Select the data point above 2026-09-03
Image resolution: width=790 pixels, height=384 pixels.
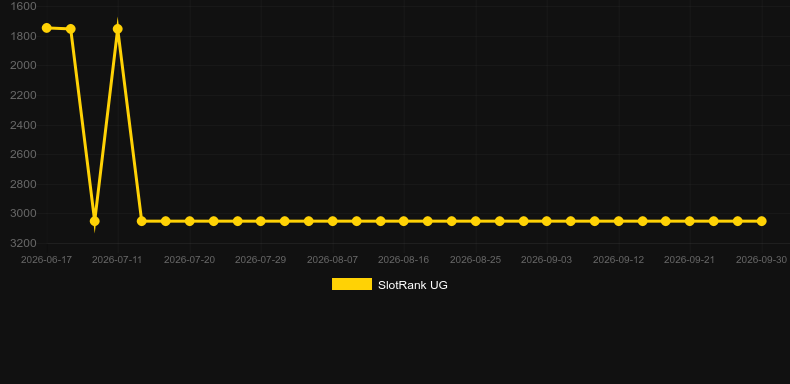coord(547,221)
